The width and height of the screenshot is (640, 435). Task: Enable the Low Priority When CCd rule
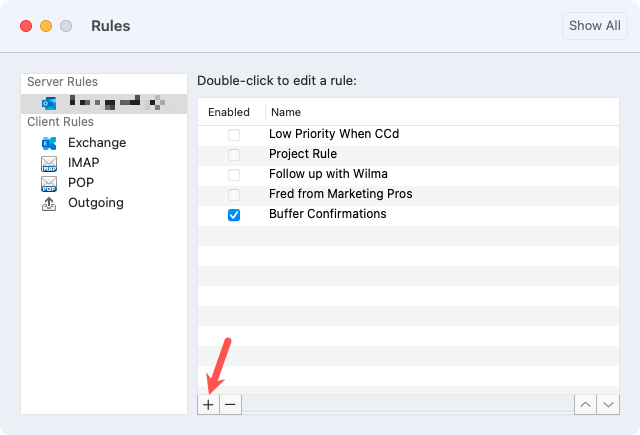(x=234, y=134)
